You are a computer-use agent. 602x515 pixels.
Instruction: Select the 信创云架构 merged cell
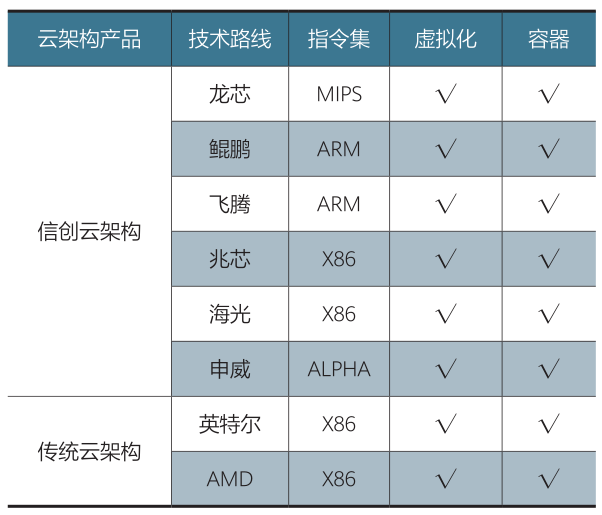pyautogui.click(x=89, y=232)
